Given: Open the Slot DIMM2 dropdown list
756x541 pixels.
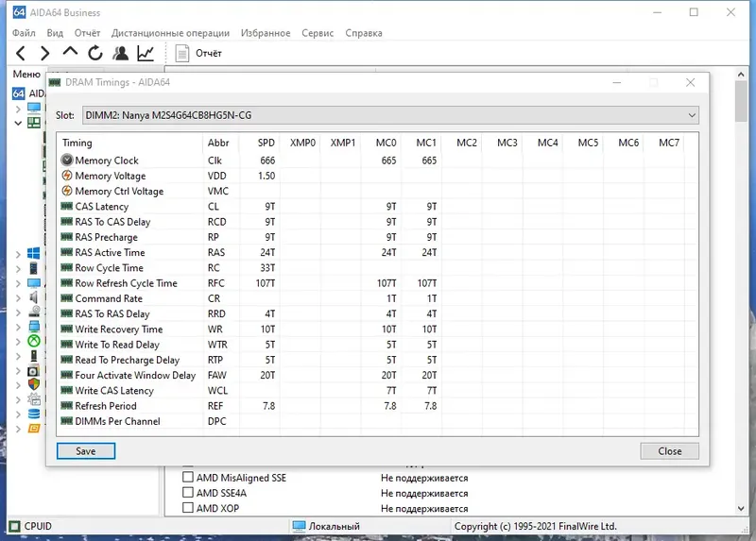Looking at the screenshot, I should (390, 115).
